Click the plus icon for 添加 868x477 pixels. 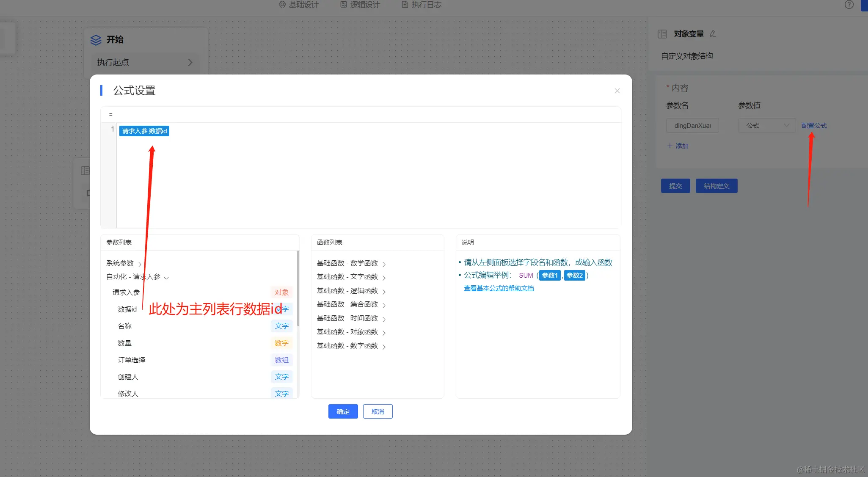click(670, 146)
